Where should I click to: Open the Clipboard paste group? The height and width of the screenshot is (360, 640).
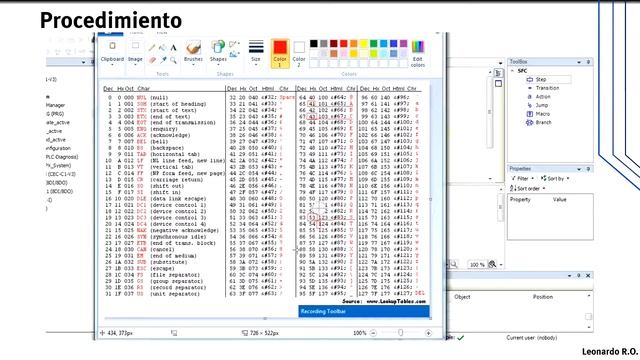tap(112, 52)
